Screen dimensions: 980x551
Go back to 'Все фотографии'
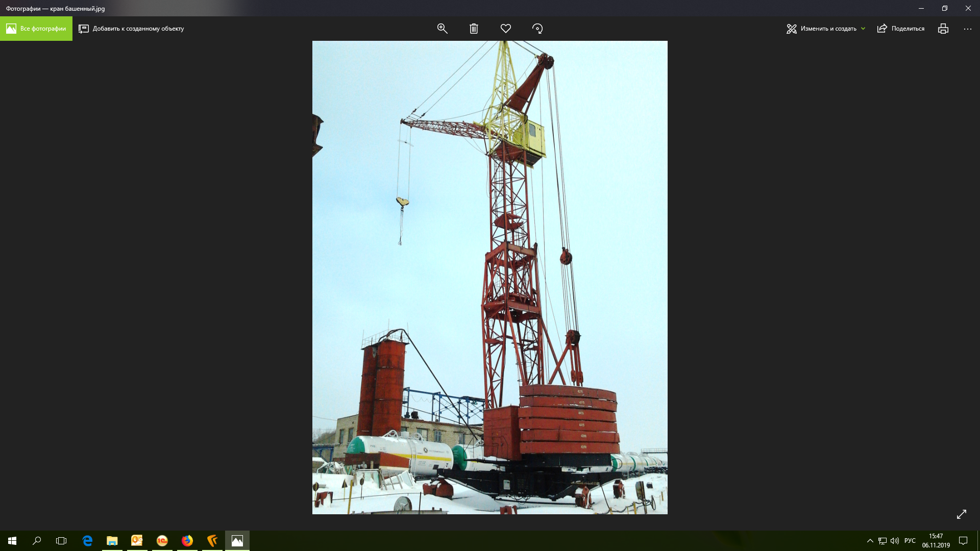coord(36,29)
